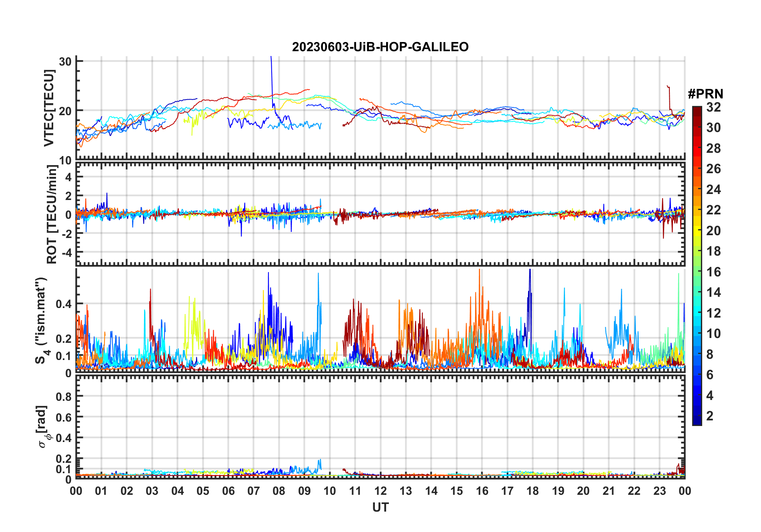Select the "0.4" tick on the S4 y-axis

pos(64,304)
